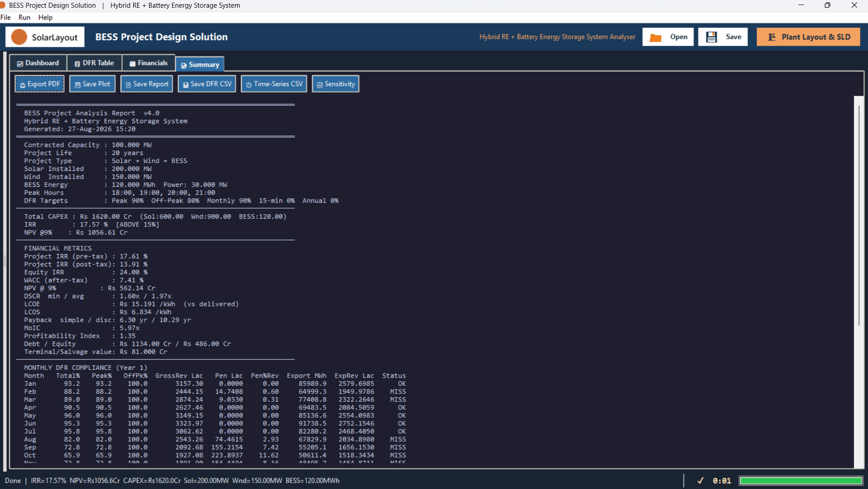
Task: Click the Oct row in DFR compliance table
Action: (215, 455)
